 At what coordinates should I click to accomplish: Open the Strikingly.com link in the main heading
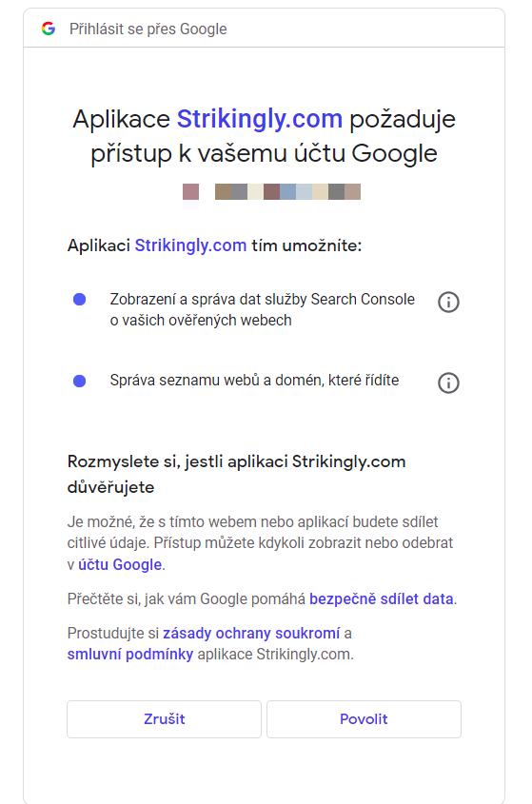(260, 119)
